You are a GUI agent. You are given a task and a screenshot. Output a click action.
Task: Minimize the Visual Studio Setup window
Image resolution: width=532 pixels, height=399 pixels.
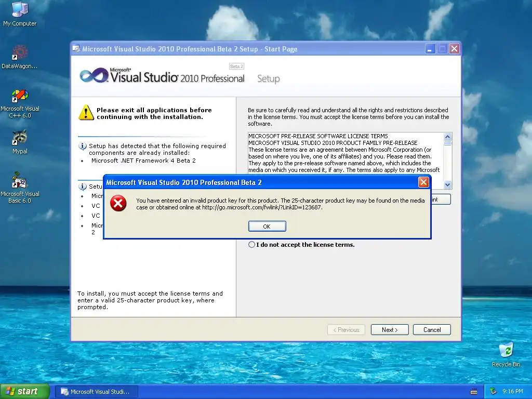[430, 49]
